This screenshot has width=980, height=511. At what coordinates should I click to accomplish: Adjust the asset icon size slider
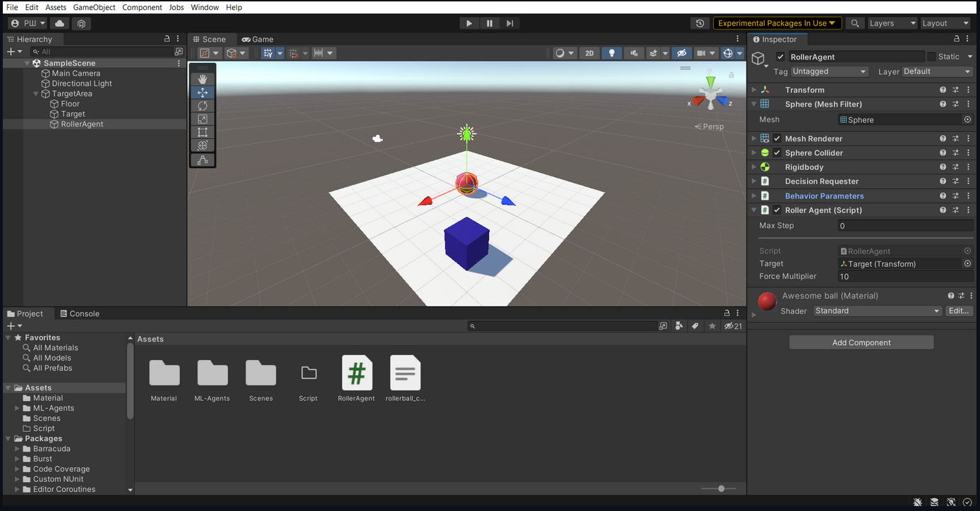(718, 488)
